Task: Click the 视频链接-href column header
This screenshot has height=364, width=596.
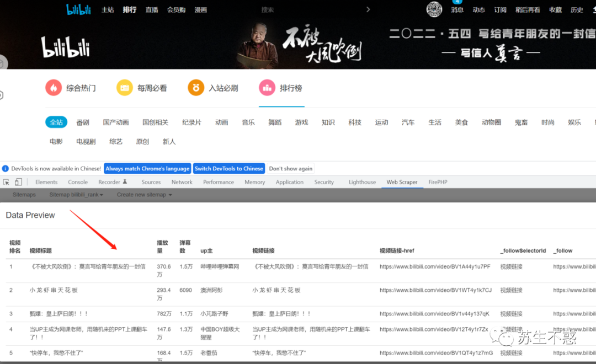Action: (x=397, y=250)
